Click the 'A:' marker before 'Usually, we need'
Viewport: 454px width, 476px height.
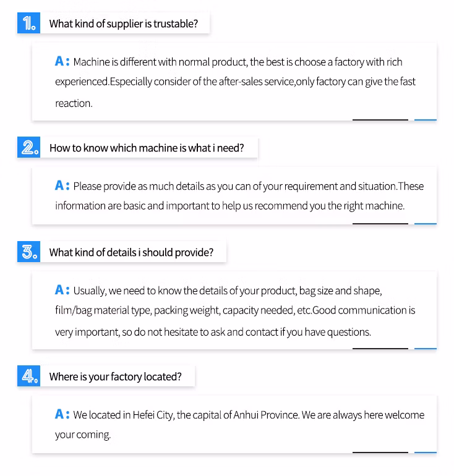pyautogui.click(x=62, y=290)
